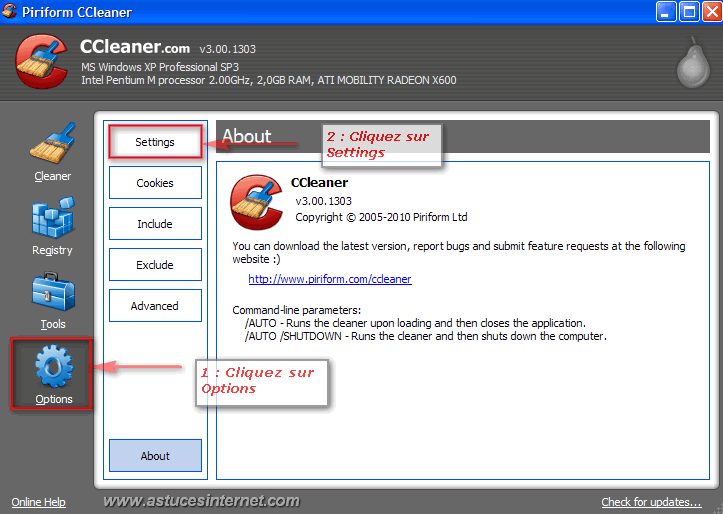This screenshot has width=723, height=514.
Task: Select the About tab
Action: 155,456
